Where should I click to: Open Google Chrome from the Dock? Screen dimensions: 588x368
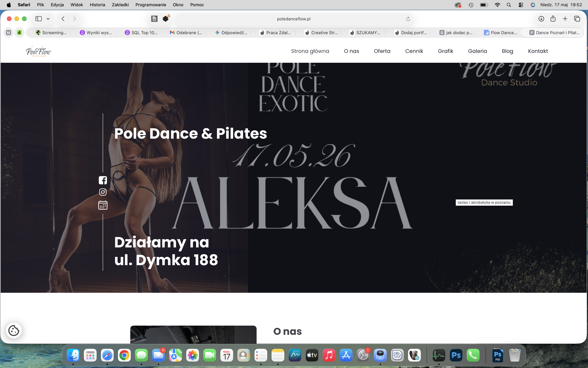click(124, 355)
